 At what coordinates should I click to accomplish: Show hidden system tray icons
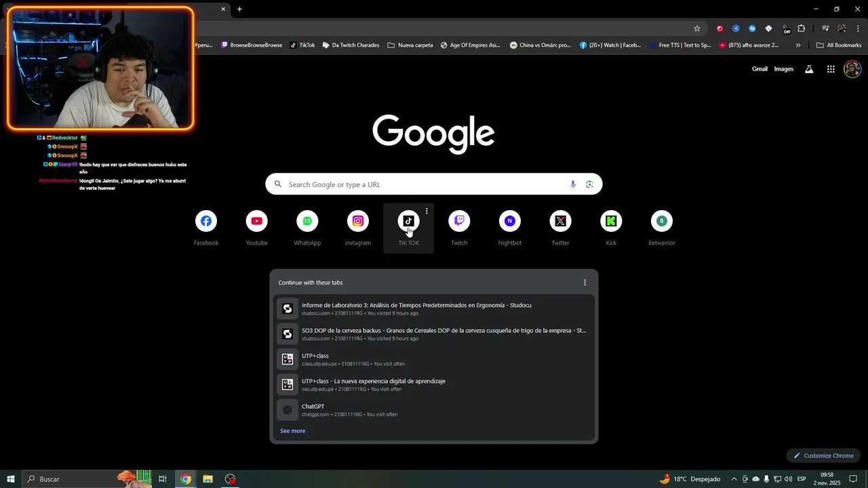click(734, 479)
